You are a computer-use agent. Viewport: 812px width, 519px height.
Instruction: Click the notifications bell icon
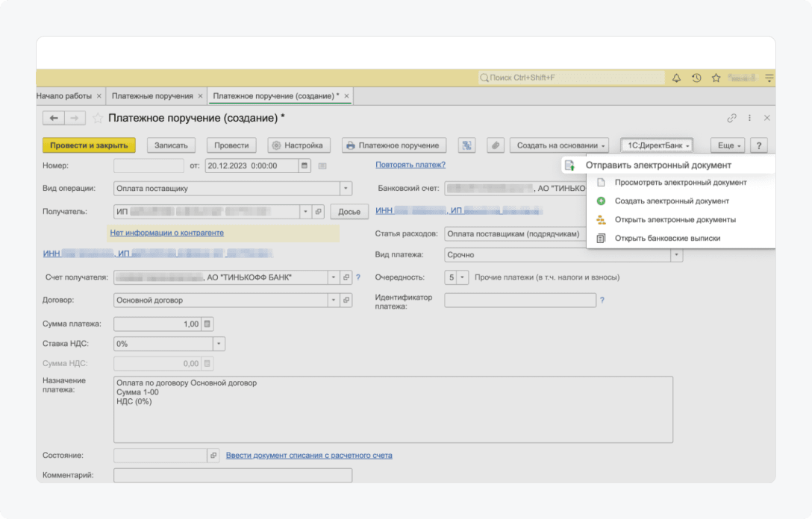[x=677, y=78]
